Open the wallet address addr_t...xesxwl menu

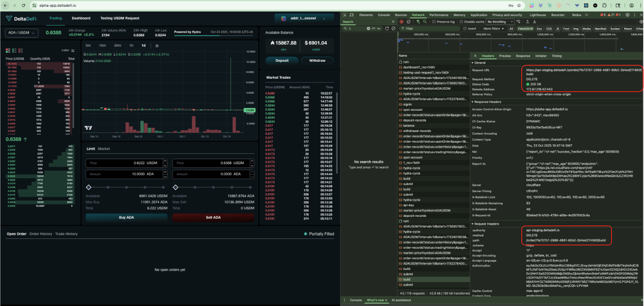pos(303,18)
